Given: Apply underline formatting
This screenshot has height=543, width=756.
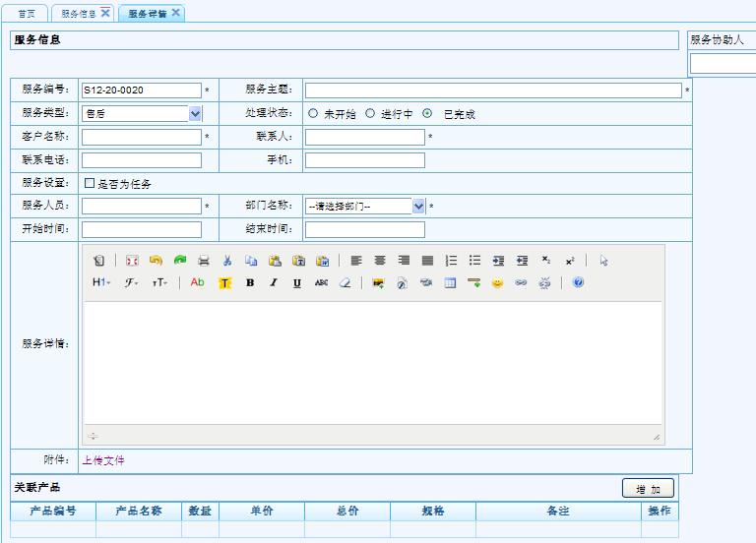Looking at the screenshot, I should (x=297, y=283).
